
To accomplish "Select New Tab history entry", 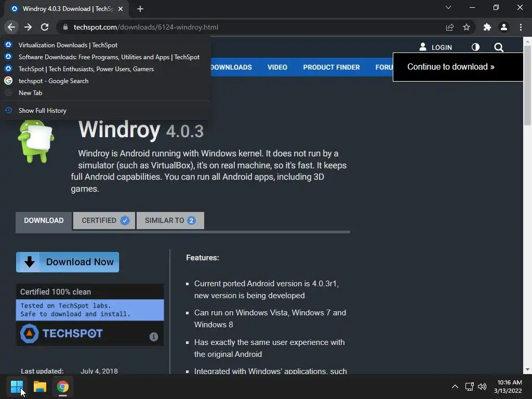I will pyautogui.click(x=105, y=92).
